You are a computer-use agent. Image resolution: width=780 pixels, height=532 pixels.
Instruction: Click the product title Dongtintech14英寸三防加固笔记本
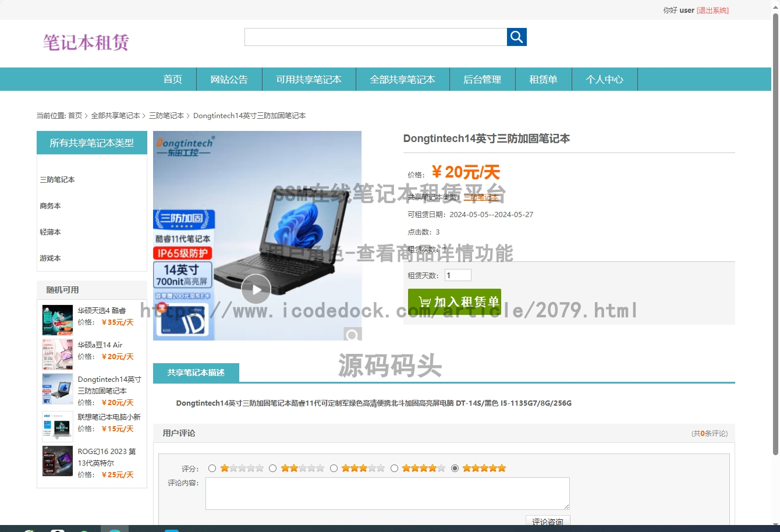click(487, 139)
